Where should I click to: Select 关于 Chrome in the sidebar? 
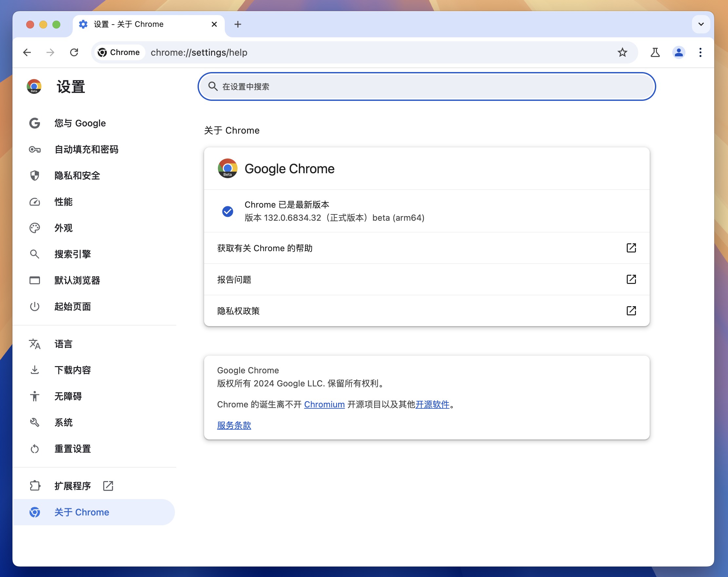[94, 512]
